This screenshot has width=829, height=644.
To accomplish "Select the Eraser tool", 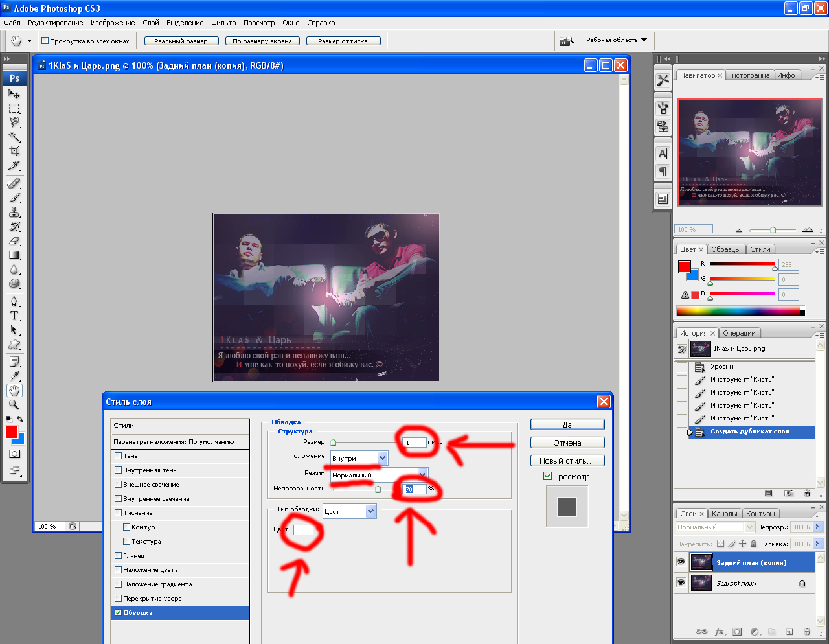I will coord(14,240).
